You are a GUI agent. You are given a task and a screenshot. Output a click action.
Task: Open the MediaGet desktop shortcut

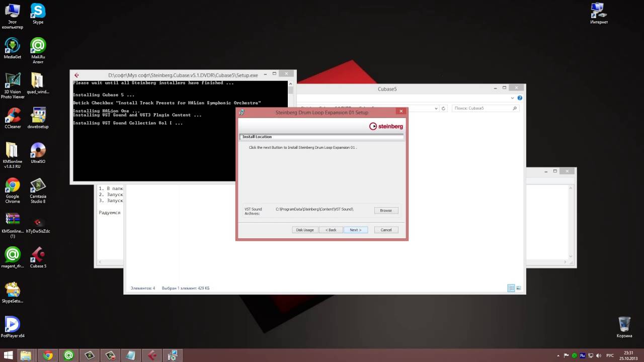(x=13, y=48)
